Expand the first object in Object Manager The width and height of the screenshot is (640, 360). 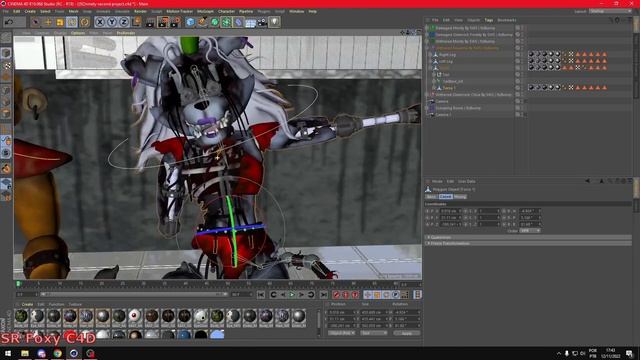pos(427,28)
